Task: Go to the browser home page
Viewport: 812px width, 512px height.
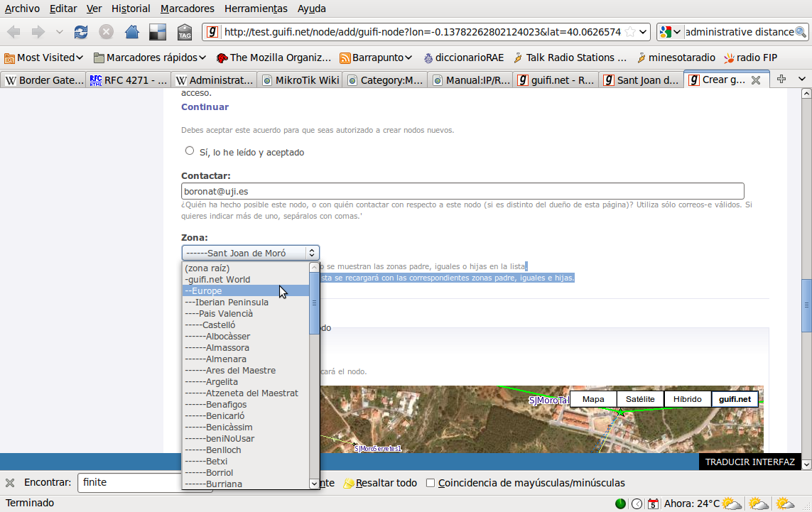Action: (x=131, y=32)
